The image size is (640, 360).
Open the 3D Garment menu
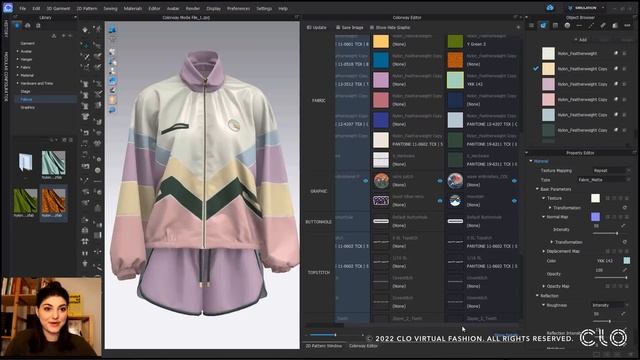point(58,8)
